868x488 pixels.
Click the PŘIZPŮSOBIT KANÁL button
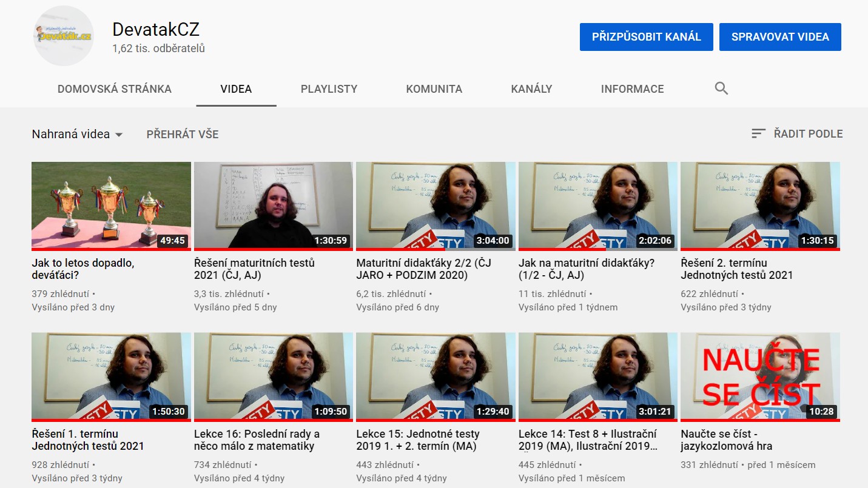[x=647, y=37]
